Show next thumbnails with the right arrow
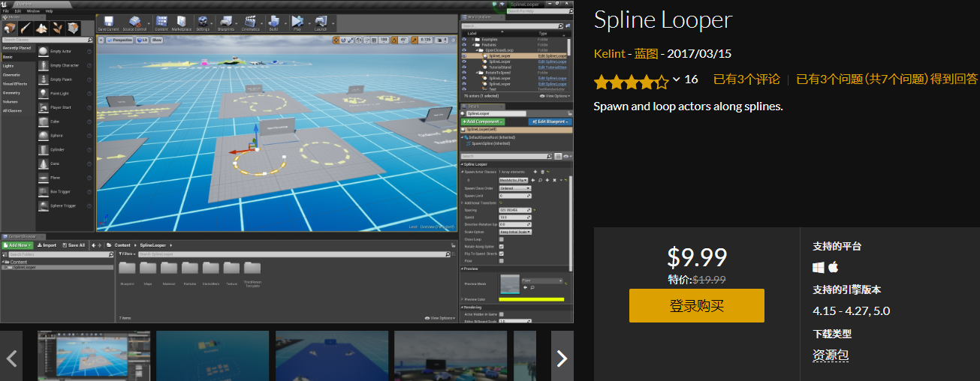The image size is (980, 381). 562,358
